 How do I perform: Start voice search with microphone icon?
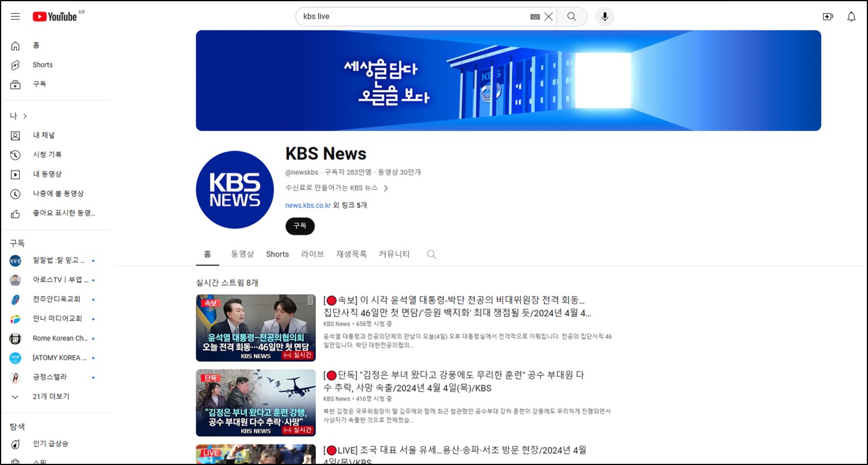[605, 17]
